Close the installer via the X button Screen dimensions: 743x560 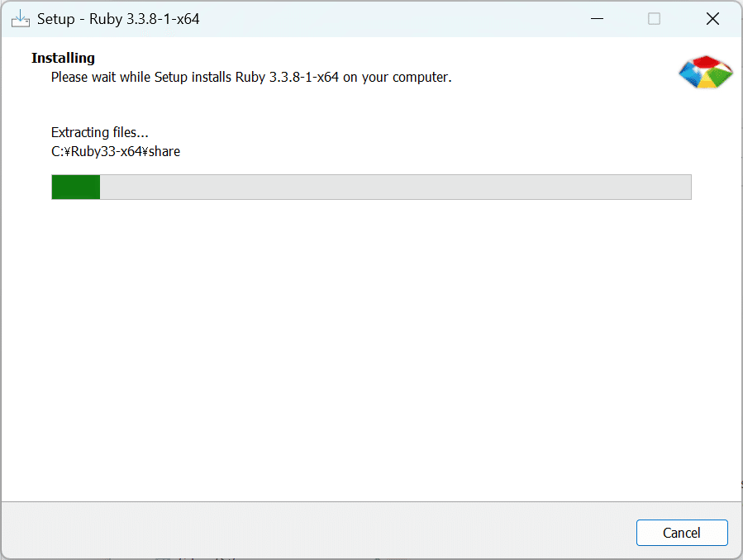click(x=712, y=18)
